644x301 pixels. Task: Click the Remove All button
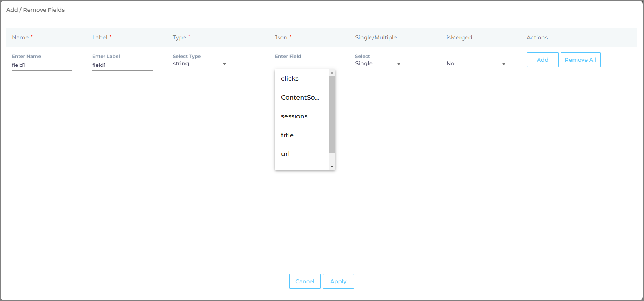[580, 60]
